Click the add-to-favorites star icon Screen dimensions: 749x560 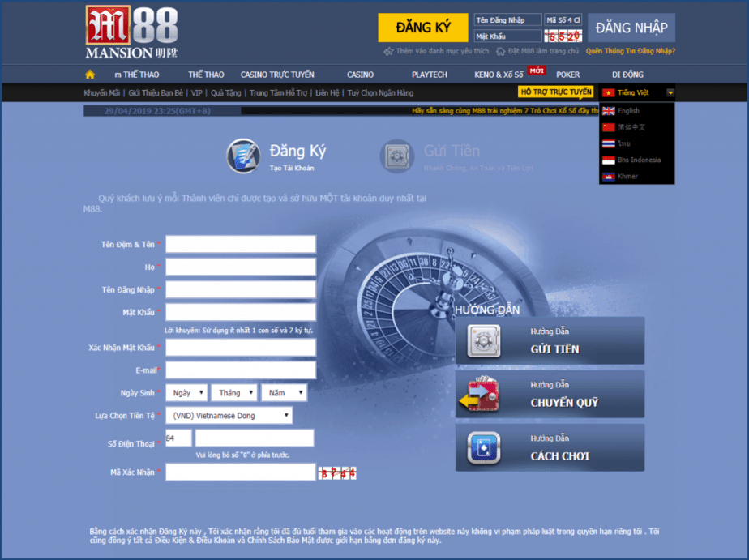[x=388, y=51]
